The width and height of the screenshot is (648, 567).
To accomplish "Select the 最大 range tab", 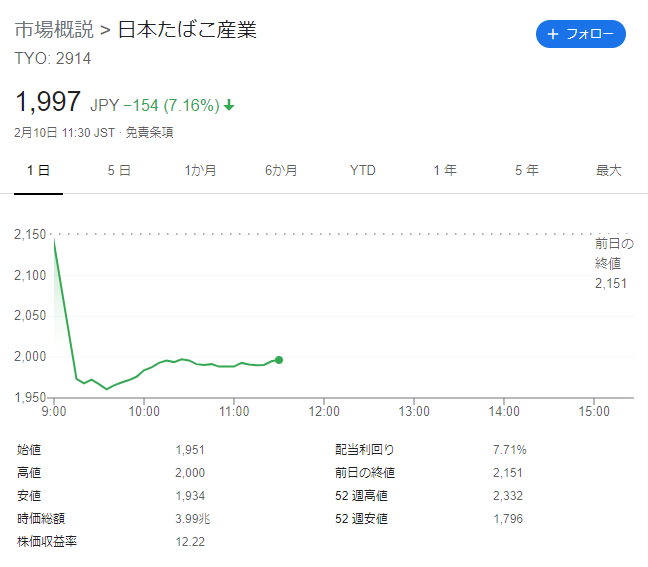I will click(x=609, y=170).
